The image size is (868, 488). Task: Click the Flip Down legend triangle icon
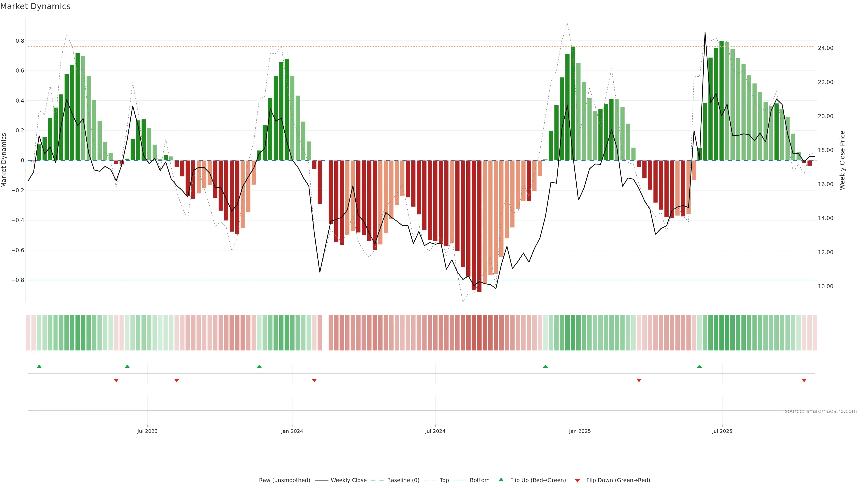577,480
